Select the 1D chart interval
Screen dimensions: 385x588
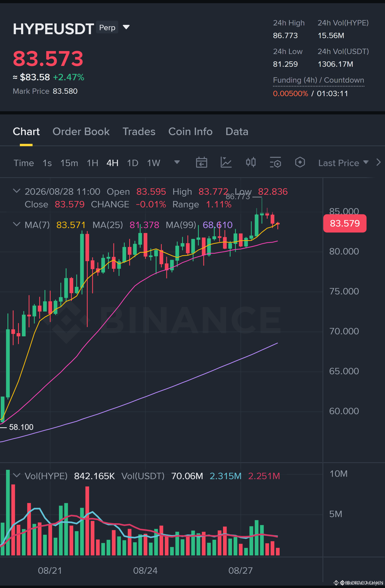(x=133, y=163)
